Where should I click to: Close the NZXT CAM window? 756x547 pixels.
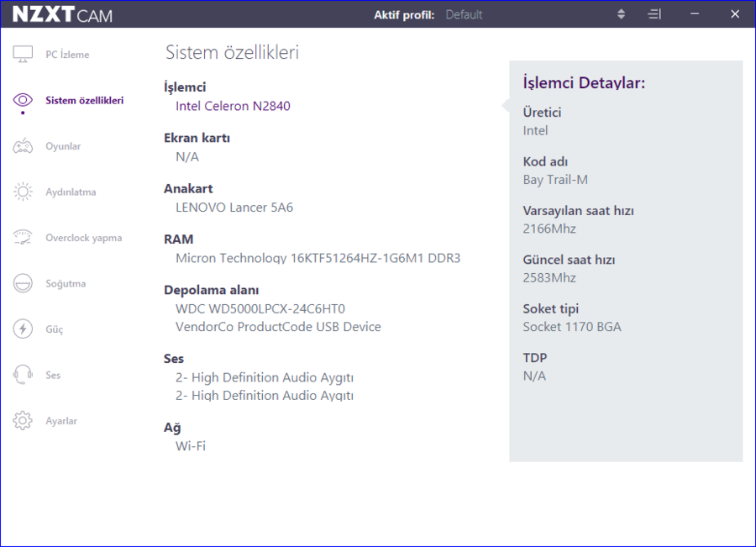pyautogui.click(x=735, y=14)
